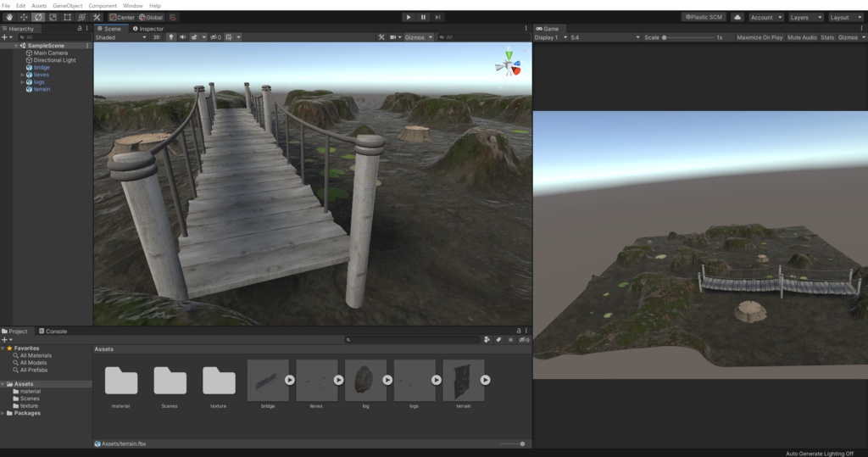This screenshot has width=868, height=457.
Task: Open scene effects dropdown arrow
Action: coord(203,37)
